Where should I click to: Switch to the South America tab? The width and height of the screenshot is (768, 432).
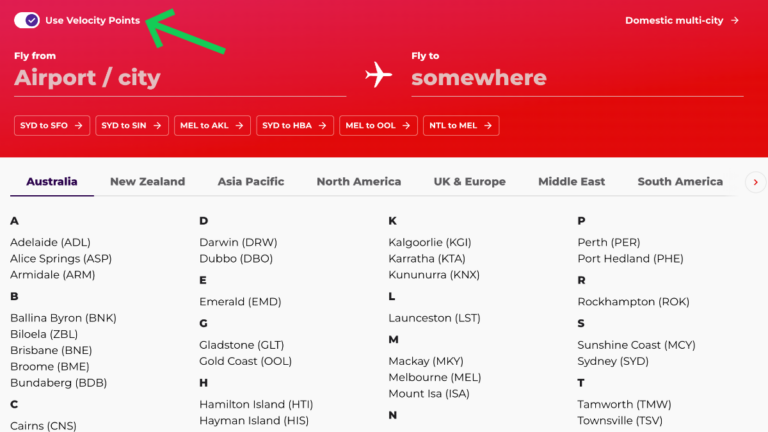coord(680,182)
